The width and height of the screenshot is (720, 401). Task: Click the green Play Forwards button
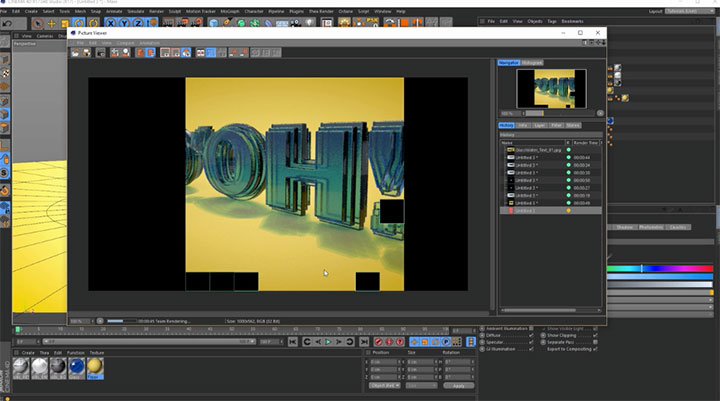328,342
